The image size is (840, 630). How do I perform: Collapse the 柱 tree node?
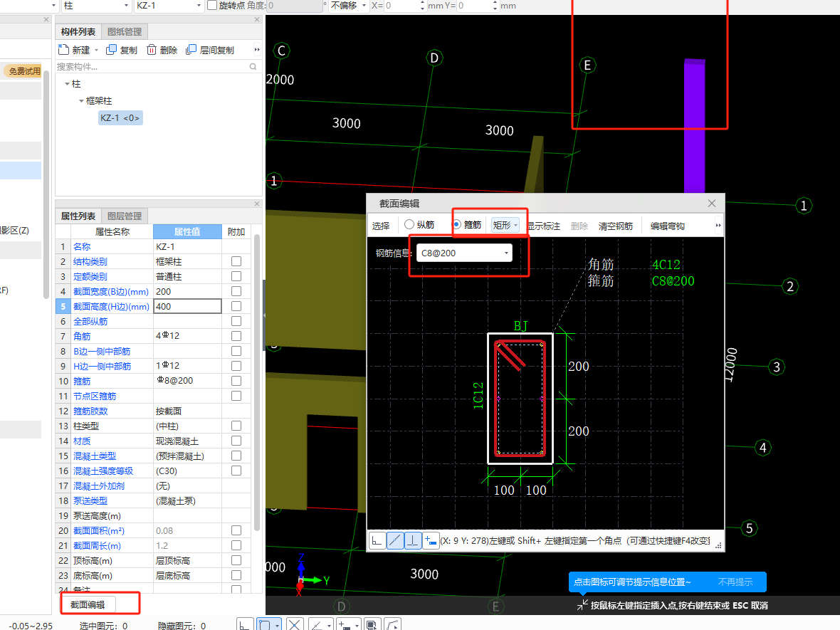click(67, 84)
